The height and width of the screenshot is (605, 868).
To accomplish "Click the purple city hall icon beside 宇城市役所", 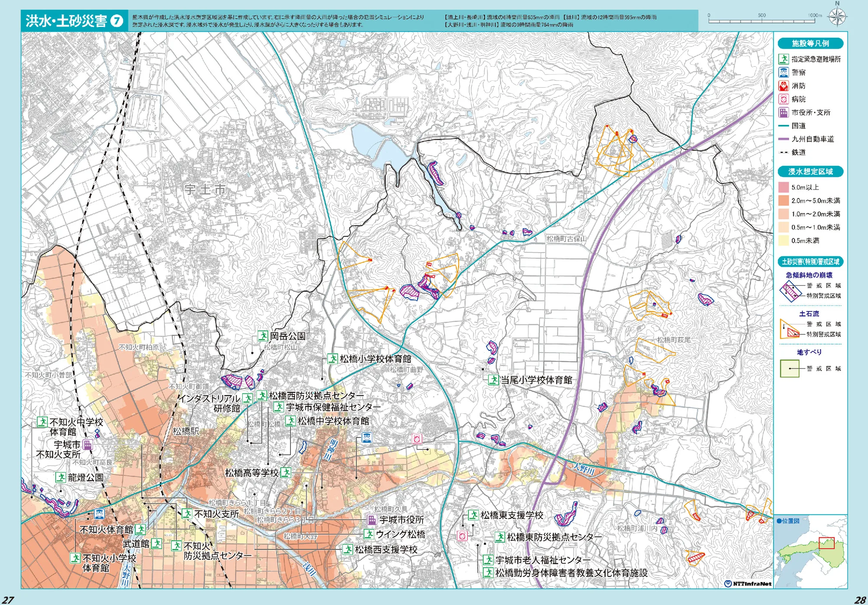I will [372, 520].
